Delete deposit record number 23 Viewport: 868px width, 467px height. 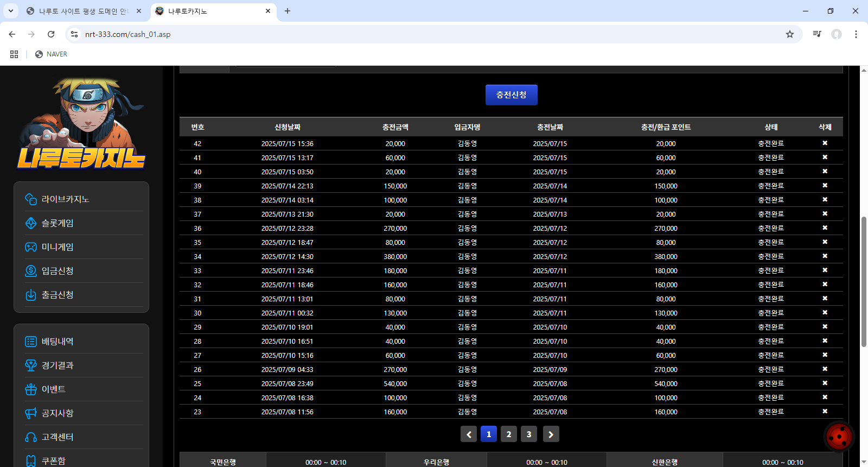tap(825, 412)
